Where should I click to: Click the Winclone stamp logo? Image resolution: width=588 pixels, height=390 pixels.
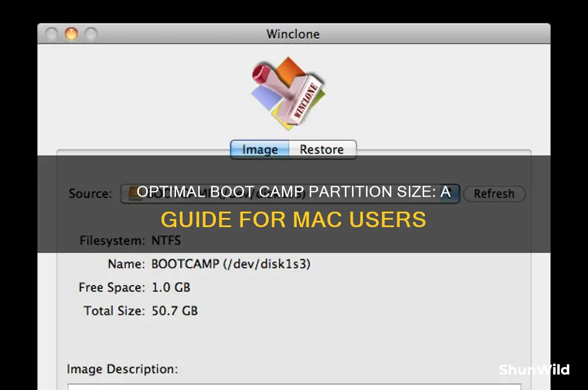coord(288,93)
